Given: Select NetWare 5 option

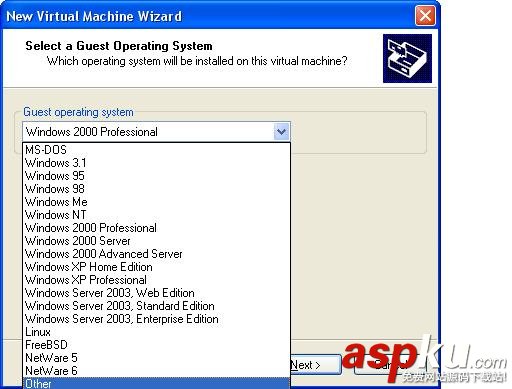Looking at the screenshot, I should 156,358.
